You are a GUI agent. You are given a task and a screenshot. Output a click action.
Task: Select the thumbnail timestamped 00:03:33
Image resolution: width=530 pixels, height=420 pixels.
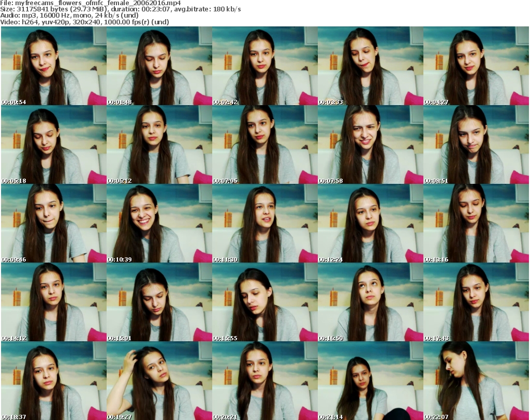click(371, 66)
